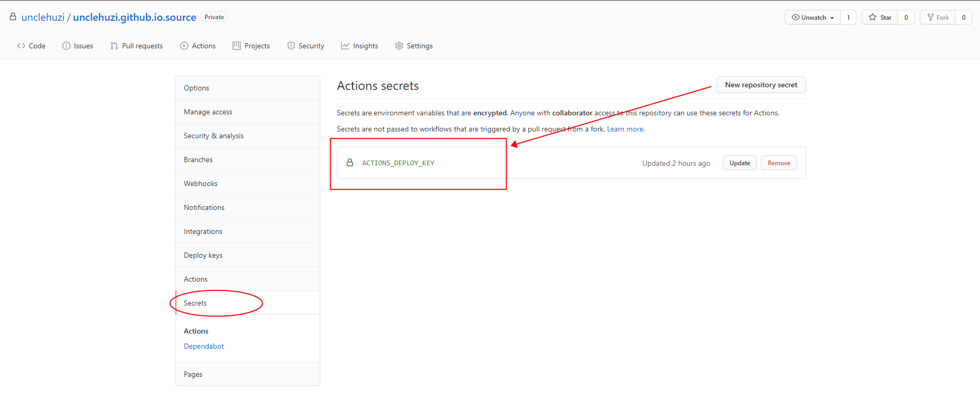Open the unclehuzi.github.io.source repository link

pyautogui.click(x=134, y=17)
